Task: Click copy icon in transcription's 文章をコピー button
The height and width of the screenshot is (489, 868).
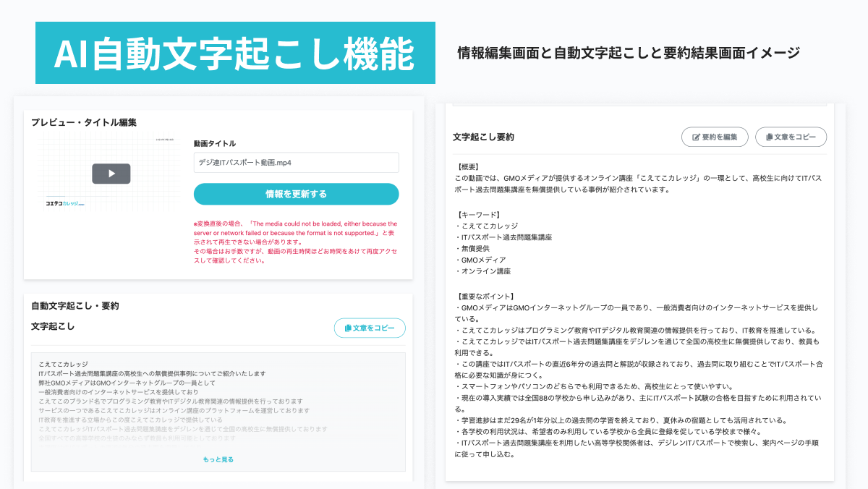Action: point(348,328)
